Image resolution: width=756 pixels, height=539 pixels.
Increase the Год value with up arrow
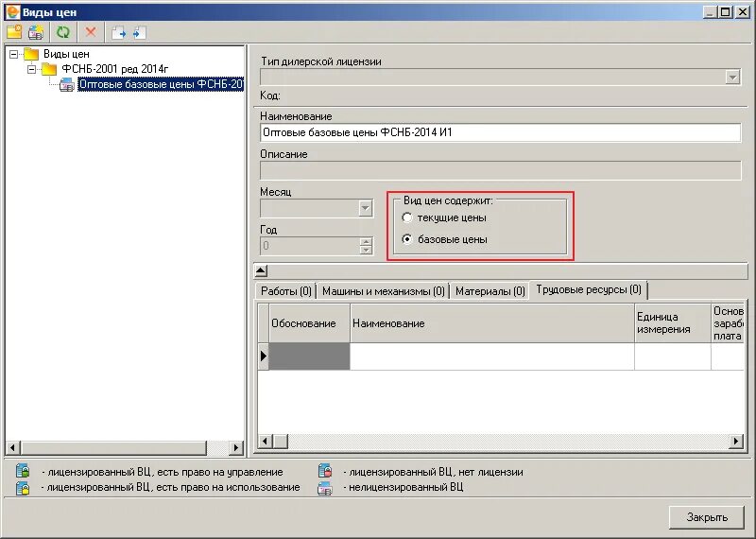point(366,241)
